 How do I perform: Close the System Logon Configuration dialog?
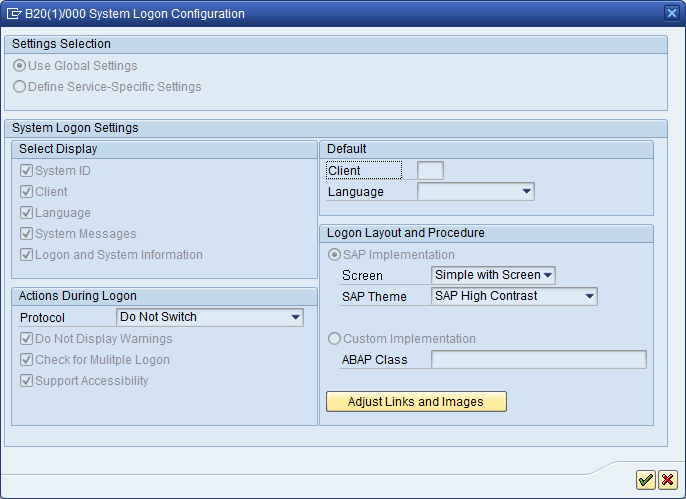pos(672,13)
